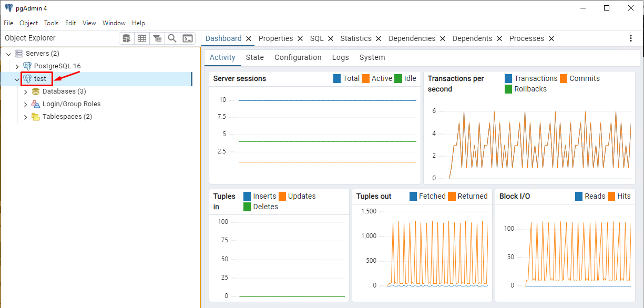Image resolution: width=644 pixels, height=308 pixels.
Task: Click the pgAdmin elephant logo in title bar
Action: click(8, 8)
